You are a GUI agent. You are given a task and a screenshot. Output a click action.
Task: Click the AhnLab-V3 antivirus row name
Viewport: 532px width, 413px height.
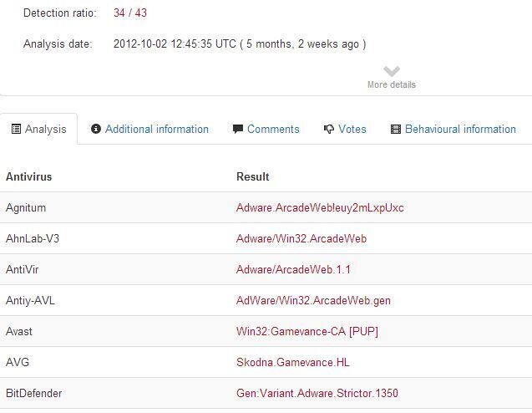[33, 238]
